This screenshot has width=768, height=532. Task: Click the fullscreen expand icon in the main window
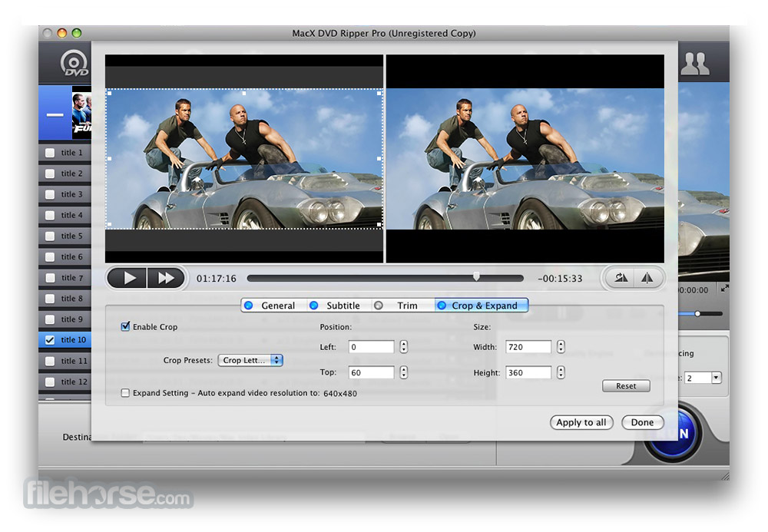724,289
